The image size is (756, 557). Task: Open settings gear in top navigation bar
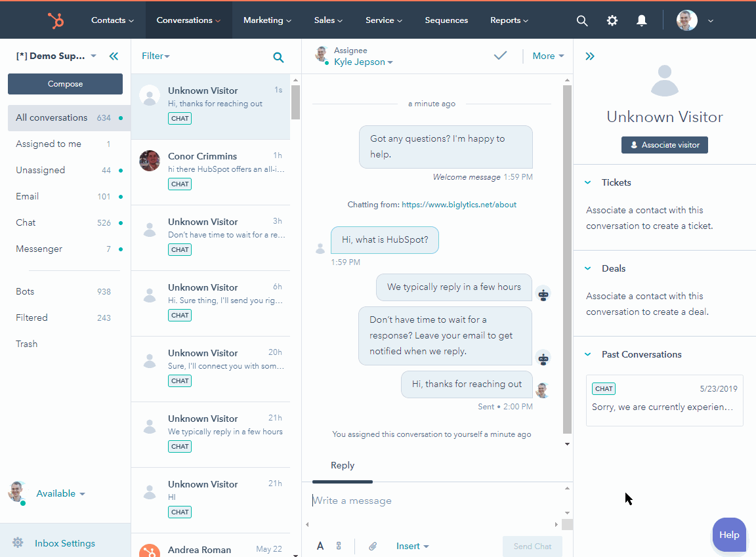pyautogui.click(x=612, y=20)
